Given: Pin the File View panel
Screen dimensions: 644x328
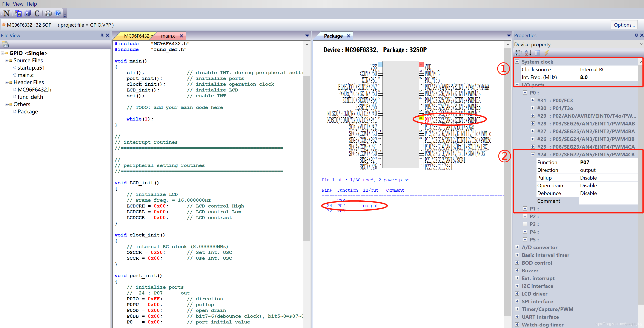Looking at the screenshot, I should (x=102, y=35).
